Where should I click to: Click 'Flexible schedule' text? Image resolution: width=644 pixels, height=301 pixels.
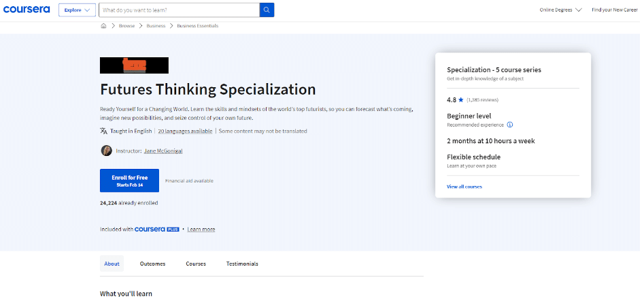(473, 157)
